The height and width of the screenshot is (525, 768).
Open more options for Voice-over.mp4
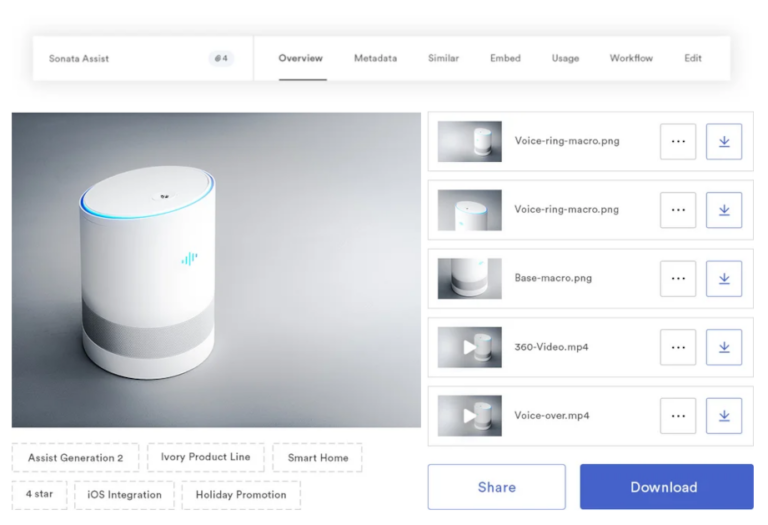(677, 416)
